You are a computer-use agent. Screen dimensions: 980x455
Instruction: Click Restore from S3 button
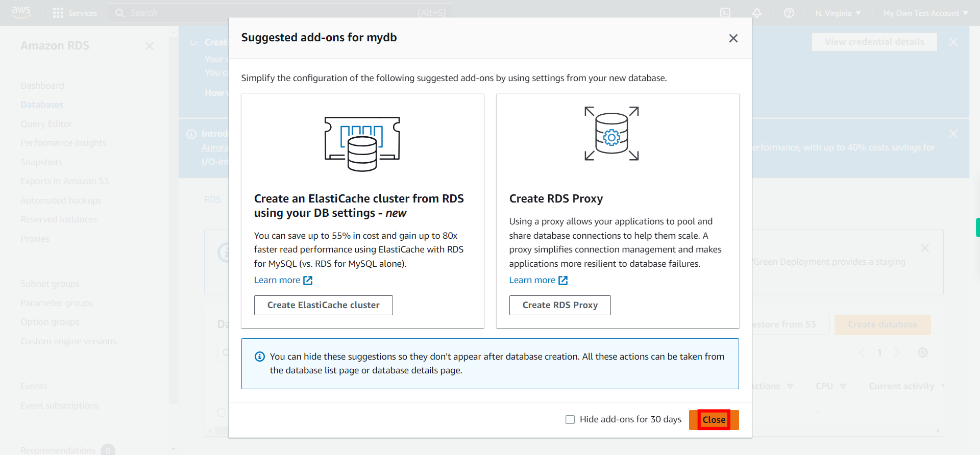[791, 324]
